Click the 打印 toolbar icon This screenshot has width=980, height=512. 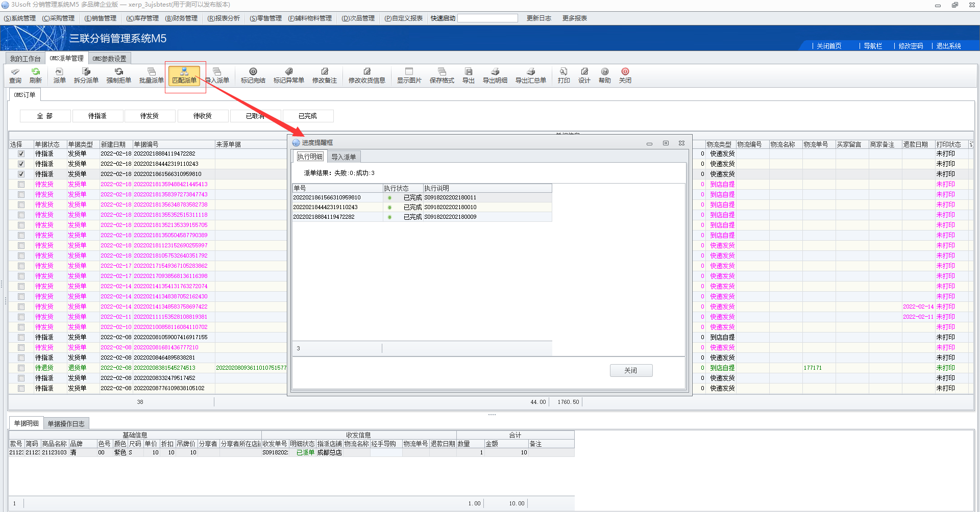[564, 75]
